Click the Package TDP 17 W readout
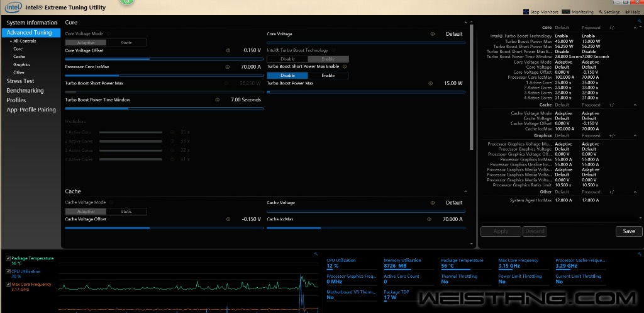 (x=396, y=295)
